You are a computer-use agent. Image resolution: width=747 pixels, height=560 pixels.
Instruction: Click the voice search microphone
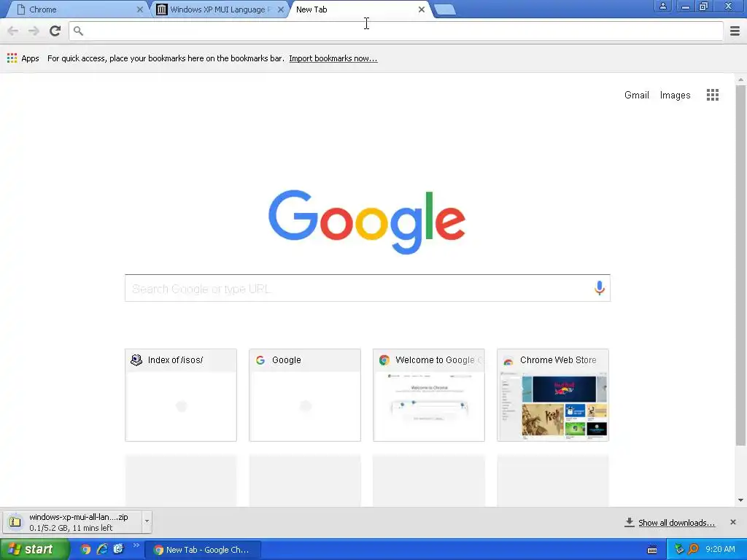[600, 287]
